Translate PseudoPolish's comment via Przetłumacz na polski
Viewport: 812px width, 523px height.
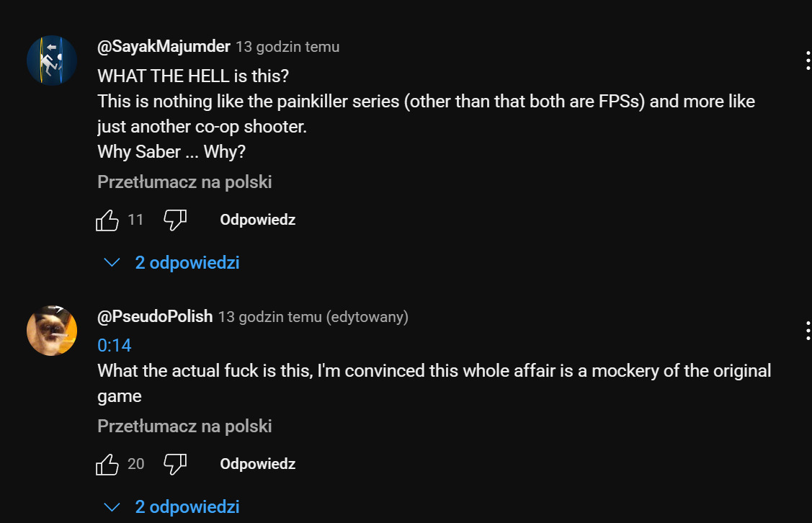[x=184, y=426]
